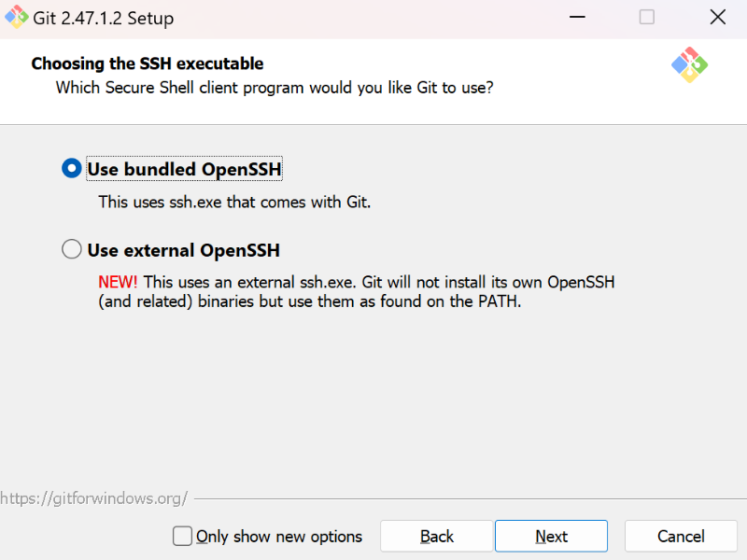Click the Next button to continue setup
Image resolution: width=747 pixels, height=560 pixels.
tap(551, 536)
